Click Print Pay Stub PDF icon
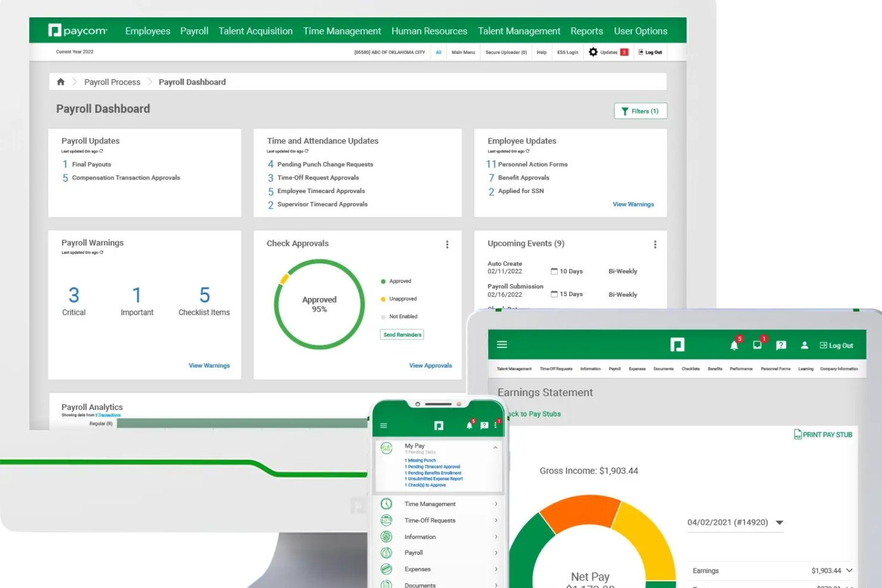882x588 pixels. tap(797, 434)
